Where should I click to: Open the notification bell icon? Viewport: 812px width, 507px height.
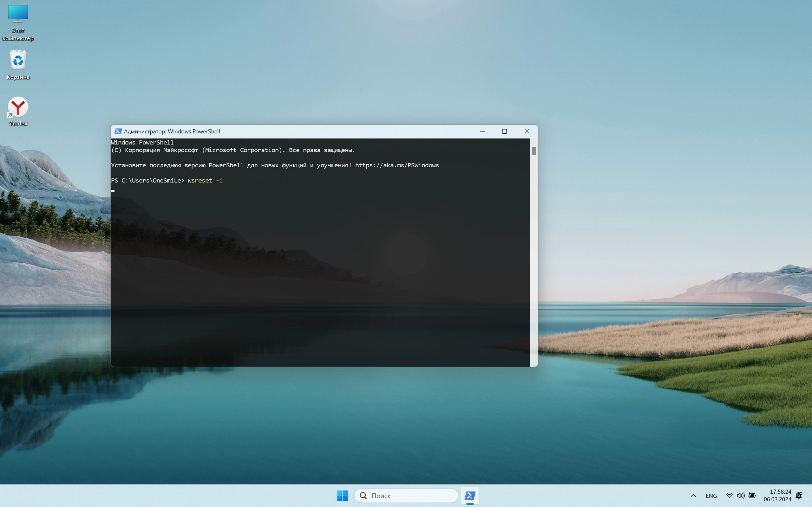pyautogui.click(x=799, y=495)
